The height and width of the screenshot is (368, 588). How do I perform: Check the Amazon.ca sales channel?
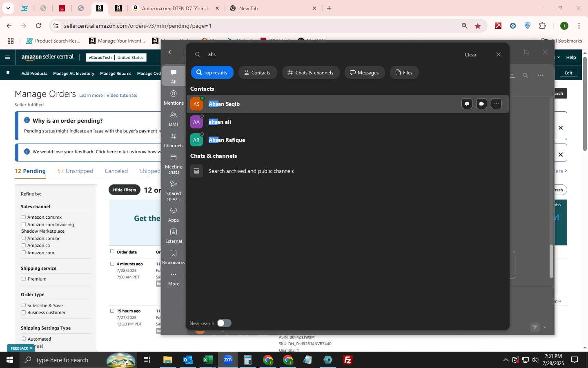tap(24, 245)
